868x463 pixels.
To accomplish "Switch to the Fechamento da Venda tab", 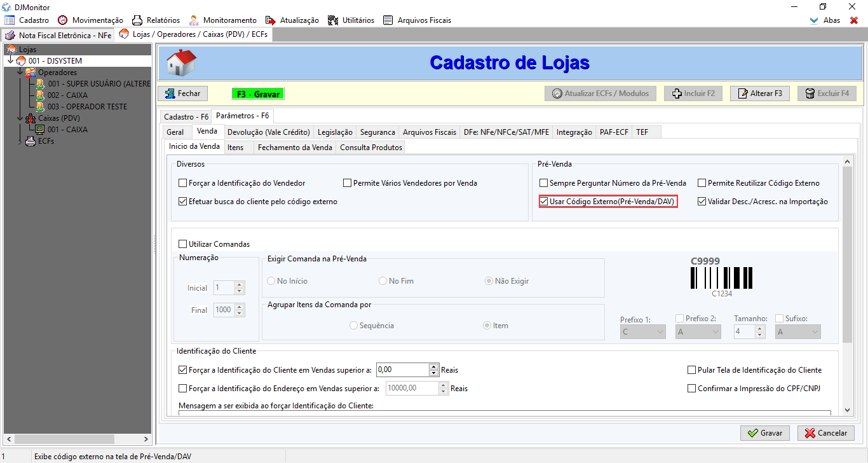I will click(x=295, y=148).
